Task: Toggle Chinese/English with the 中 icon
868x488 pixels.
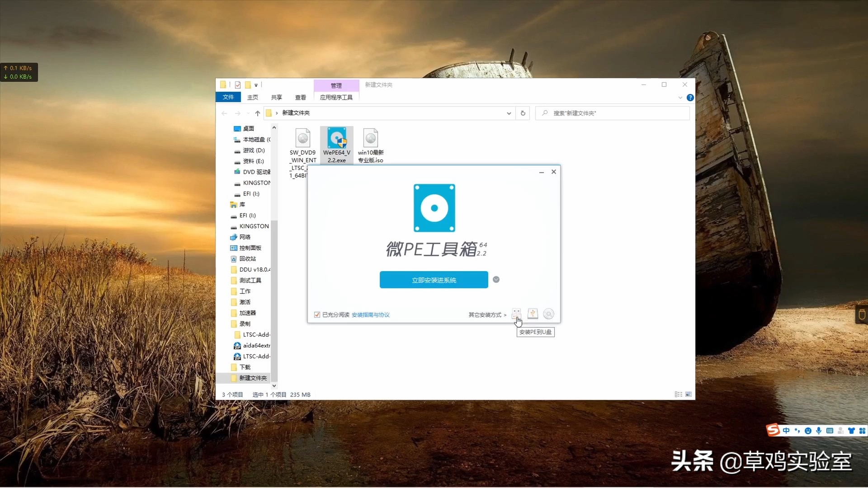Action: 786,430
